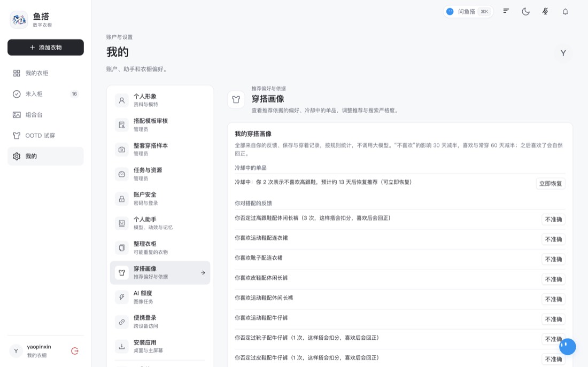Open 我的衣柜 in sidebar
This screenshot has width=588, height=367.
(x=46, y=73)
